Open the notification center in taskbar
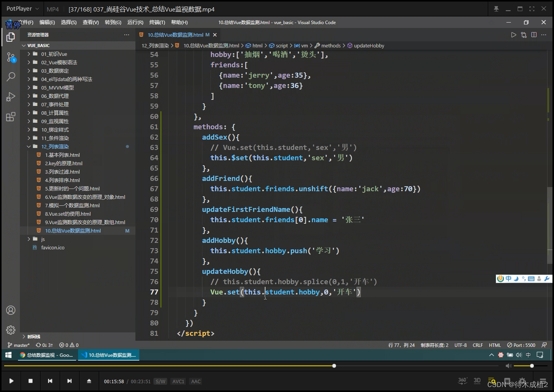The width and height of the screenshot is (554, 392). click(540, 355)
